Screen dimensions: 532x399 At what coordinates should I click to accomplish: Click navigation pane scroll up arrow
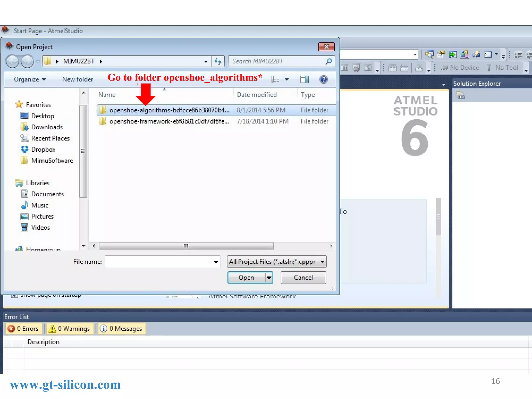[x=83, y=93]
